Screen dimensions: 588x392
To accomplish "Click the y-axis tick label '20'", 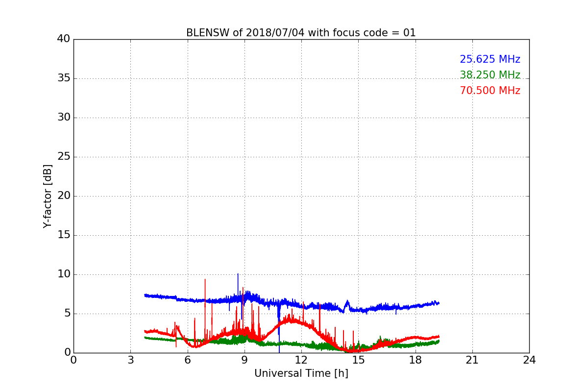I will coord(64,196).
